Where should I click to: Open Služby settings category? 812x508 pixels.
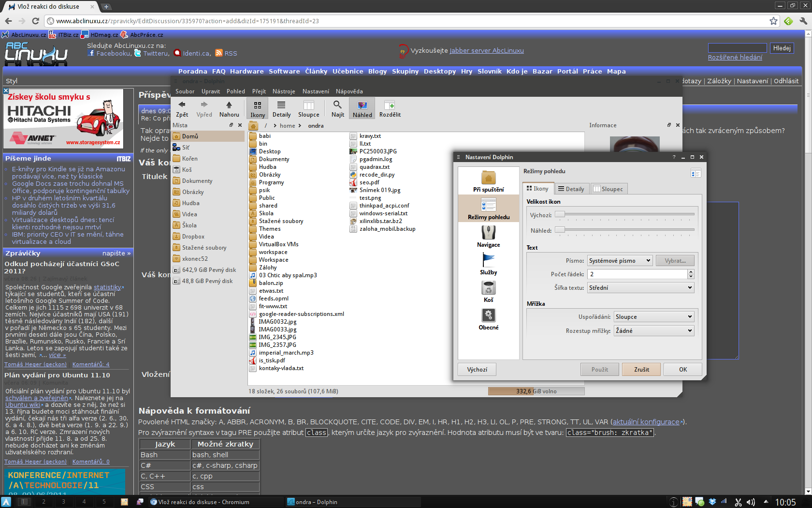click(x=488, y=264)
